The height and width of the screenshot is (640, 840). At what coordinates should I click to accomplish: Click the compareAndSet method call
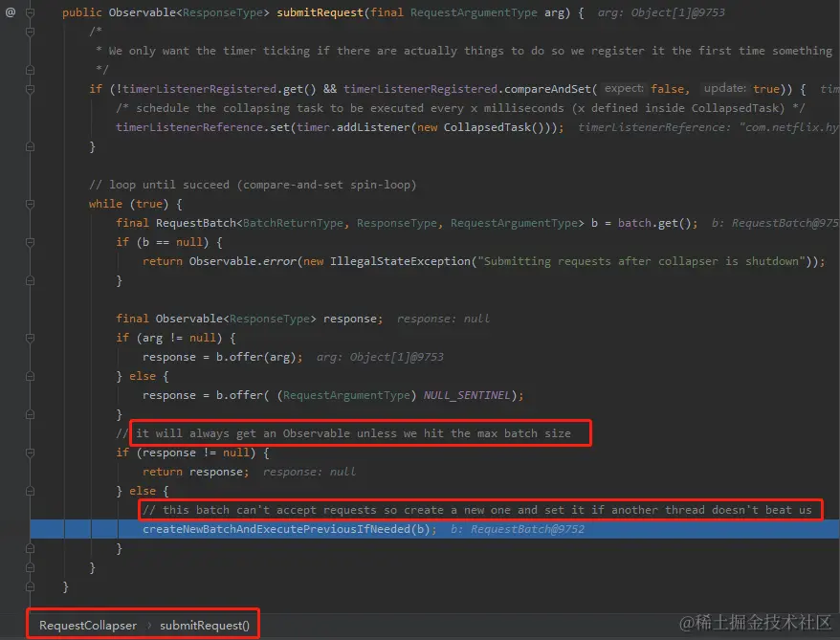(x=547, y=89)
